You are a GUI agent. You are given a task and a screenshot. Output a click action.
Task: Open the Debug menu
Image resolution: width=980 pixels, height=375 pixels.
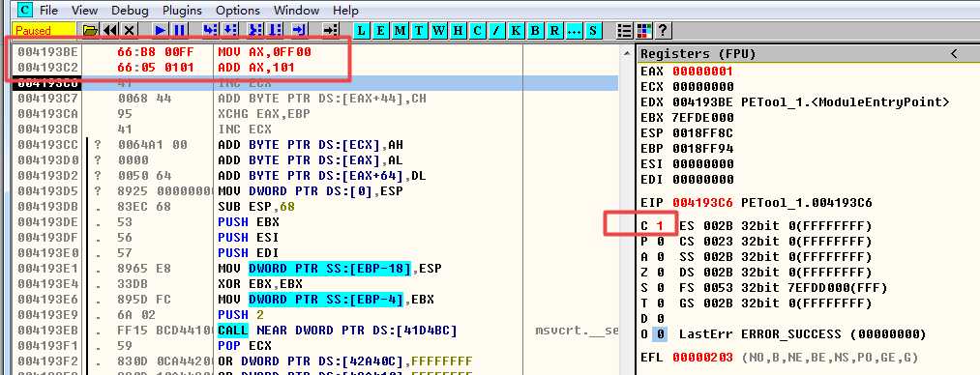coord(130,10)
